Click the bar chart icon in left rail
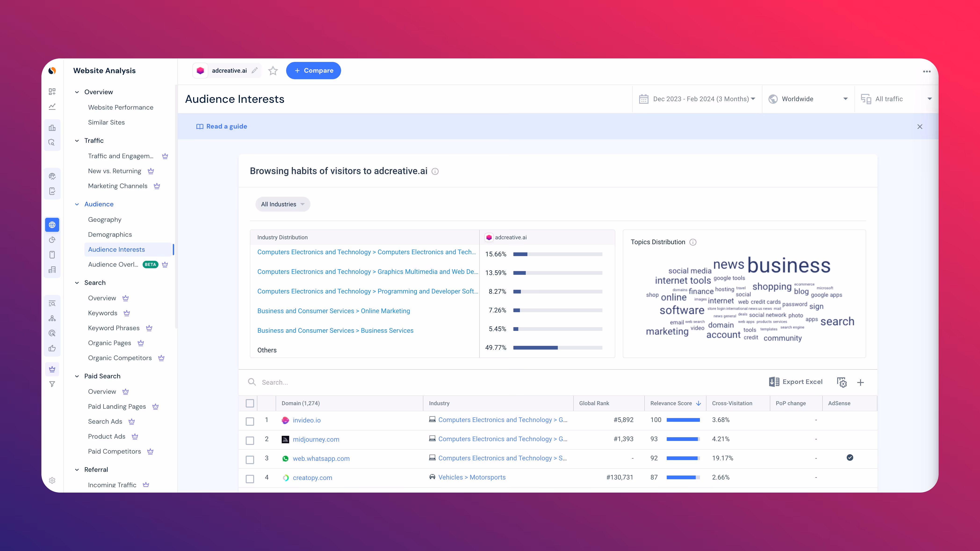The height and width of the screenshot is (551, 980). pyautogui.click(x=52, y=128)
